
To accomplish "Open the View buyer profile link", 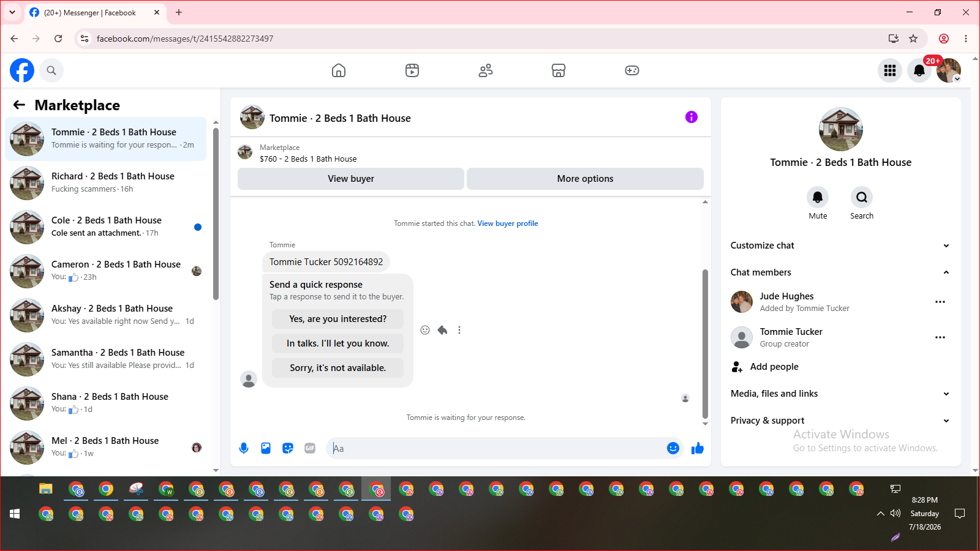I will 508,223.
